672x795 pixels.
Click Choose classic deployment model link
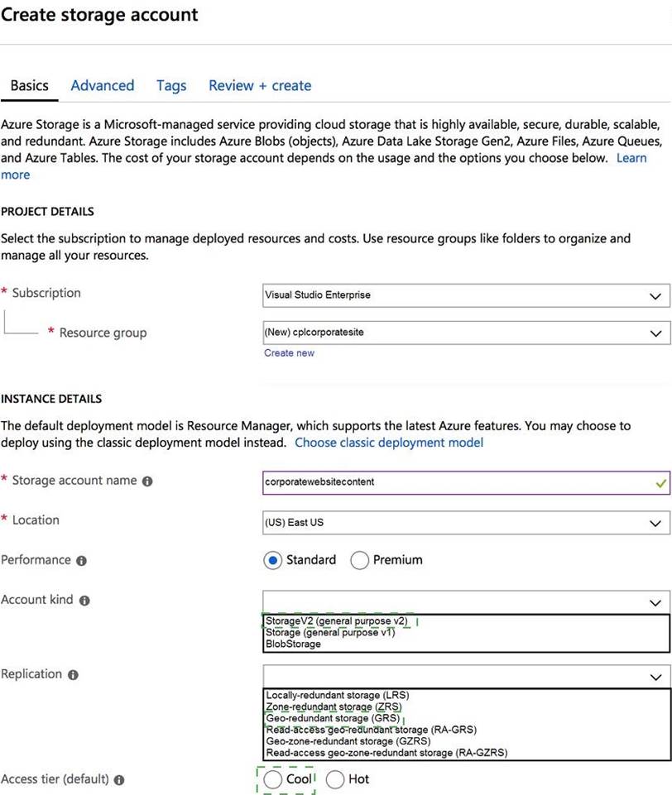pyautogui.click(x=389, y=443)
